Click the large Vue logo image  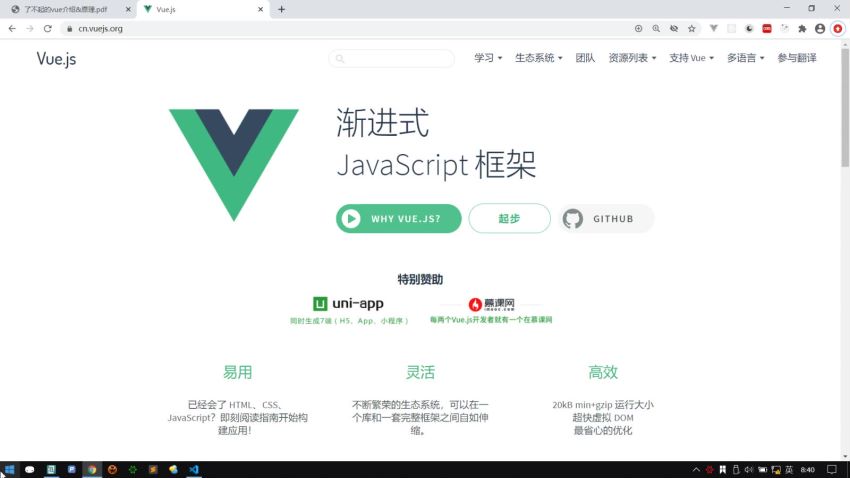pyautogui.click(x=234, y=165)
